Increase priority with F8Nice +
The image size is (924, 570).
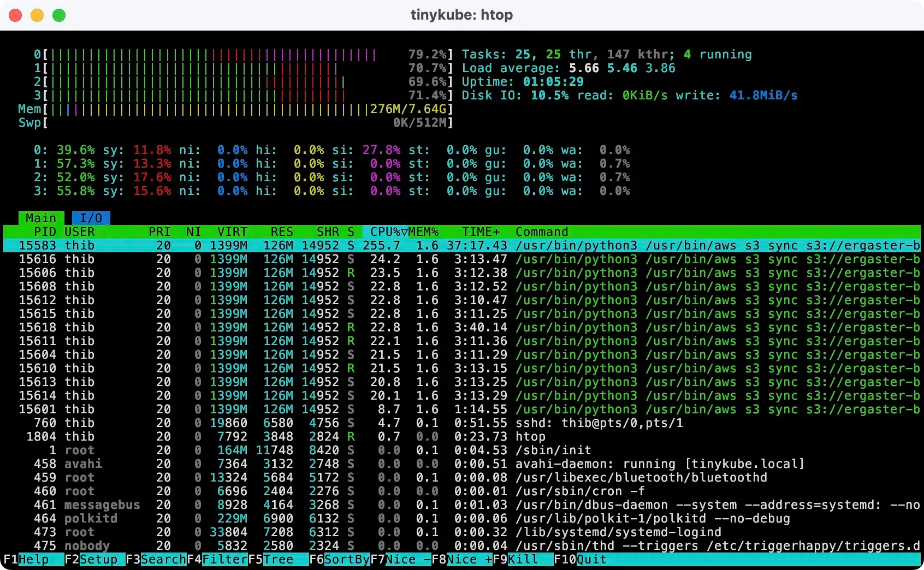pyautogui.click(x=462, y=559)
